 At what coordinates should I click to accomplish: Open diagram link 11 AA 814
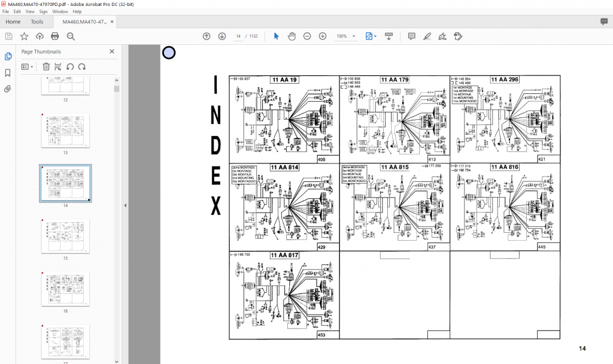(x=284, y=168)
